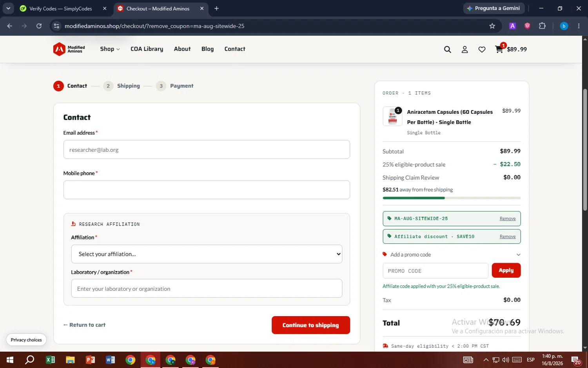Screen dimensions: 588x368
Task: Close the Checkout – Modified Aminos tab
Action: pyautogui.click(x=202, y=8)
